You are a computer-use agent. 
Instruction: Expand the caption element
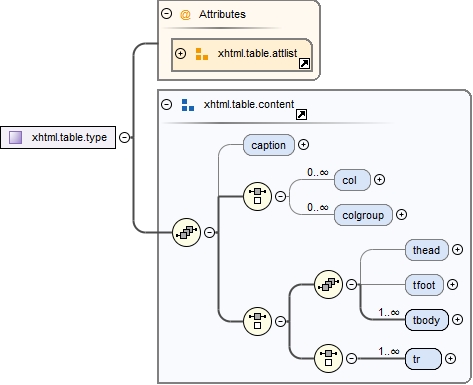pos(303,145)
